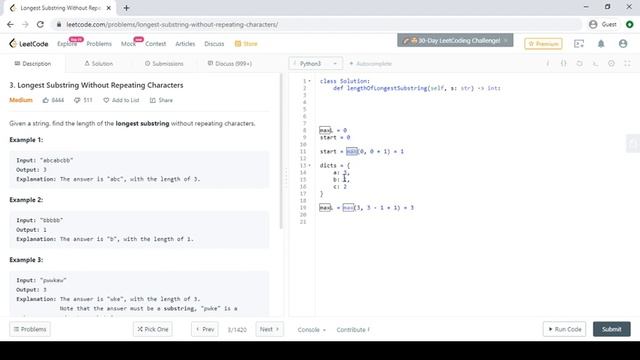
Task: Collapse the class Solution fold arrow
Action: [309, 81]
